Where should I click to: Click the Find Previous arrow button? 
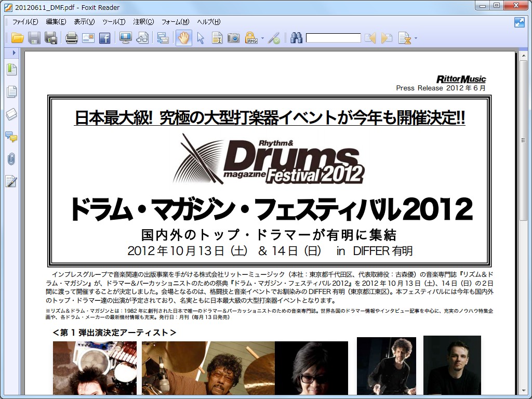pos(370,37)
